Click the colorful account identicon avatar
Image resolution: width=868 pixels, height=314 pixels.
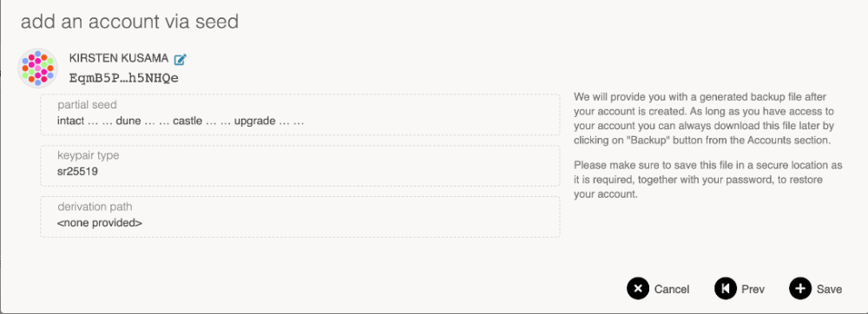click(37, 68)
